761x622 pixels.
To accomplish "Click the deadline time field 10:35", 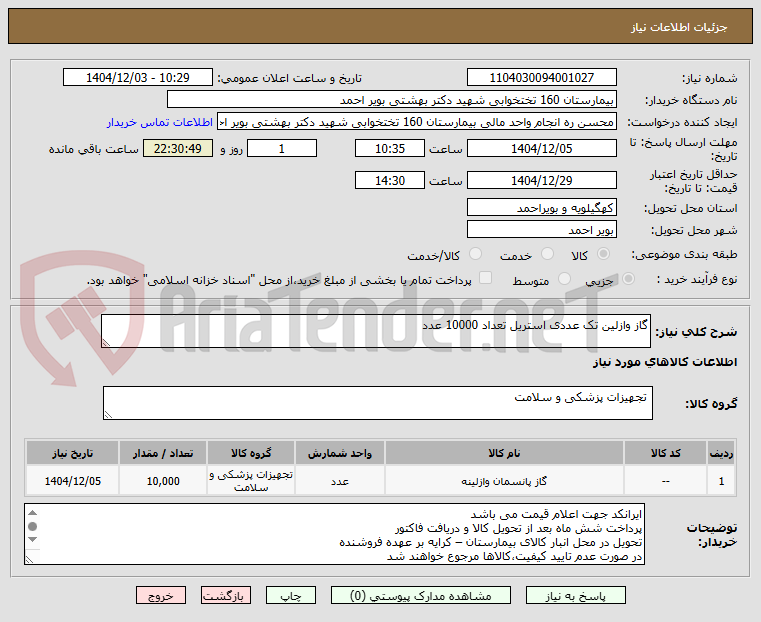I will coord(390,148).
